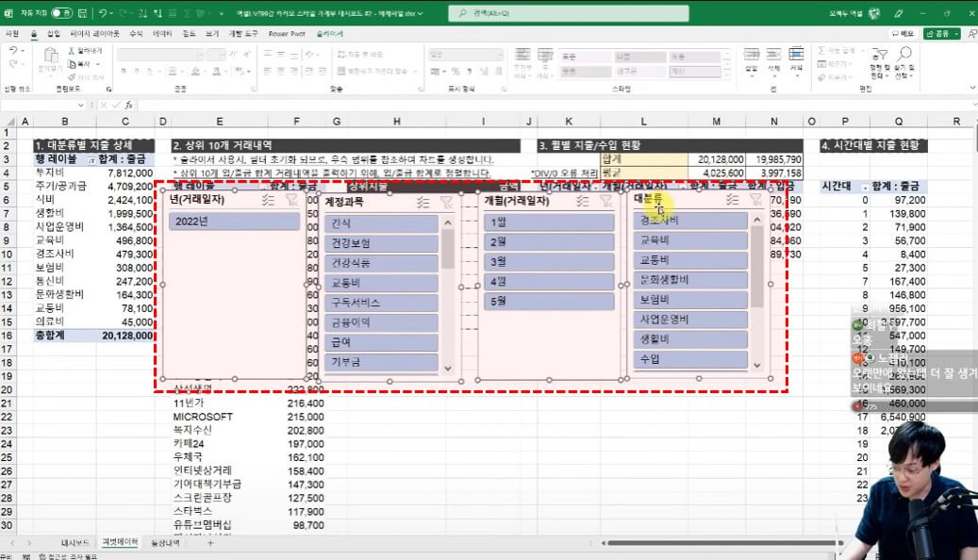
Task: Open the 슬라이서 ribbon tab
Action: (329, 33)
